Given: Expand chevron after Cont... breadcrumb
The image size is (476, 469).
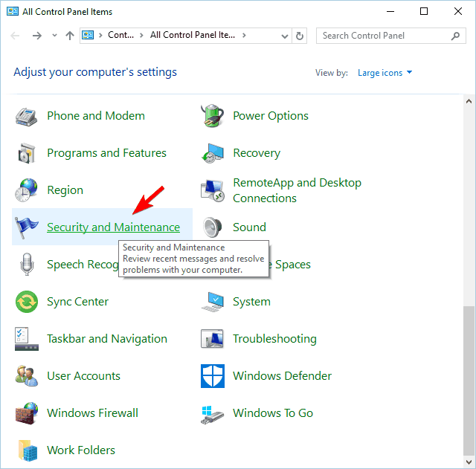Looking at the screenshot, I should (x=141, y=36).
